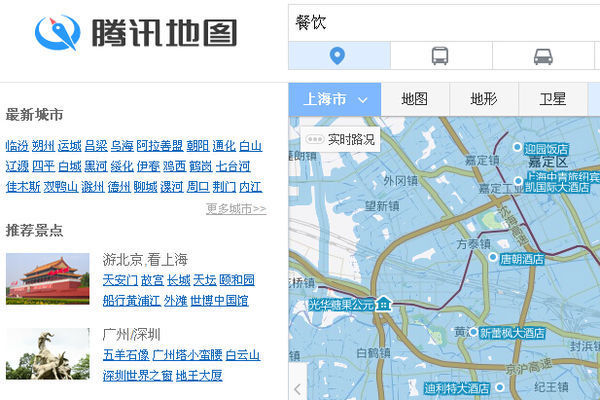Viewport: 600px width, 400px height.
Task: Open city link 漯河
Action: coord(172,187)
